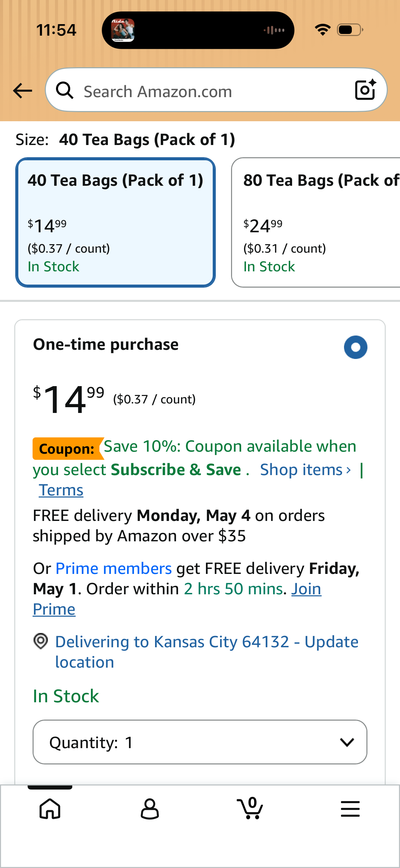The image size is (400, 868).
Task: Choose 80 Tea Bags size option
Action: pos(316,222)
